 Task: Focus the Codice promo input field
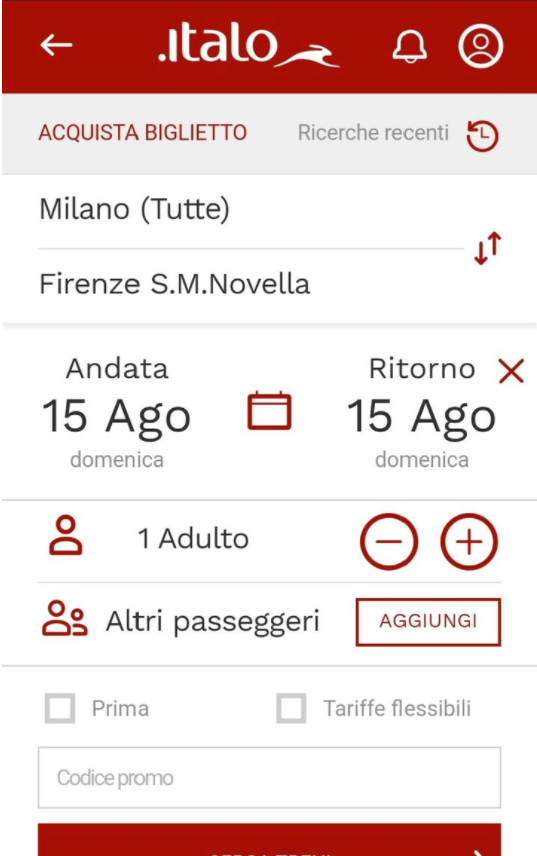269,777
